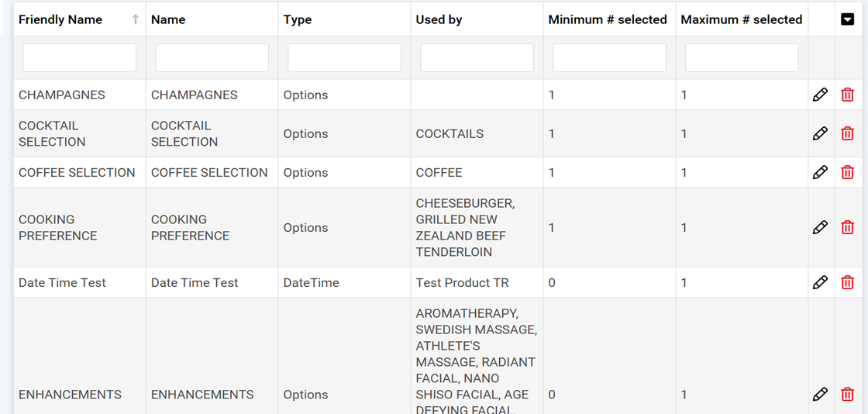Edit the COCKTAIL SELECTION row
The width and height of the screenshot is (868, 414).
click(820, 133)
